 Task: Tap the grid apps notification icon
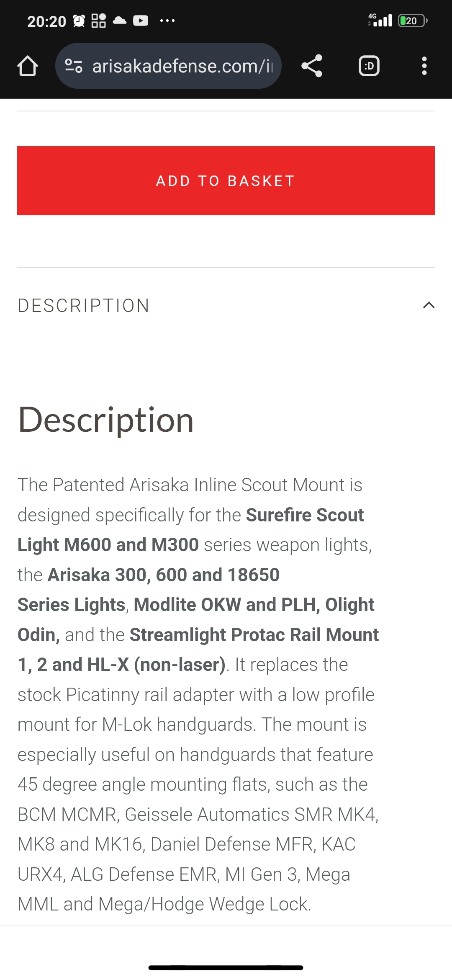coord(99,21)
